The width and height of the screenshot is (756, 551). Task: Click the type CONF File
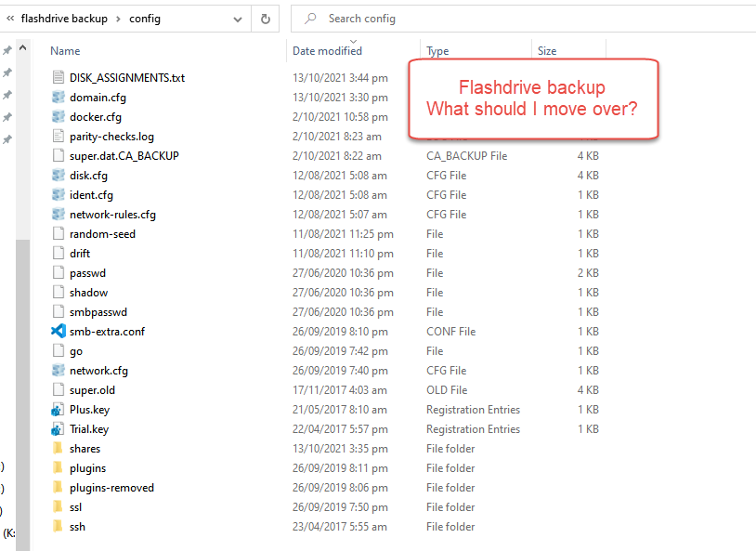[450, 332]
